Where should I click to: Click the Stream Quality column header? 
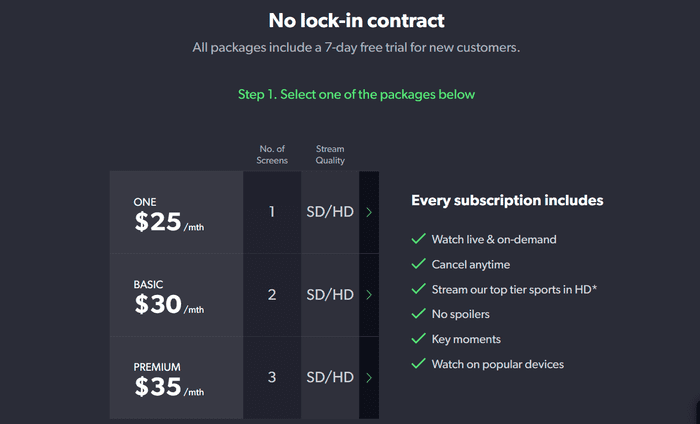click(330, 154)
